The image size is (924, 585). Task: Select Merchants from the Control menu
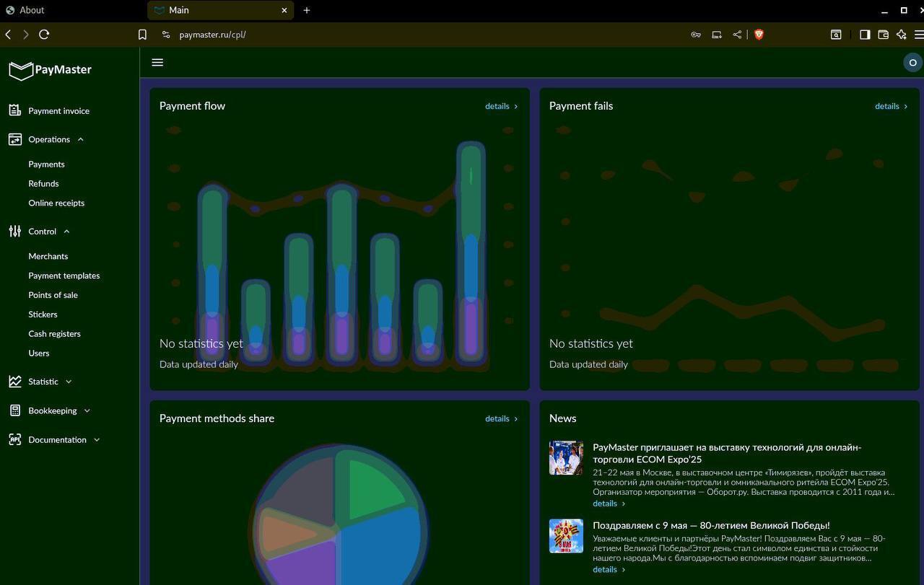click(48, 256)
